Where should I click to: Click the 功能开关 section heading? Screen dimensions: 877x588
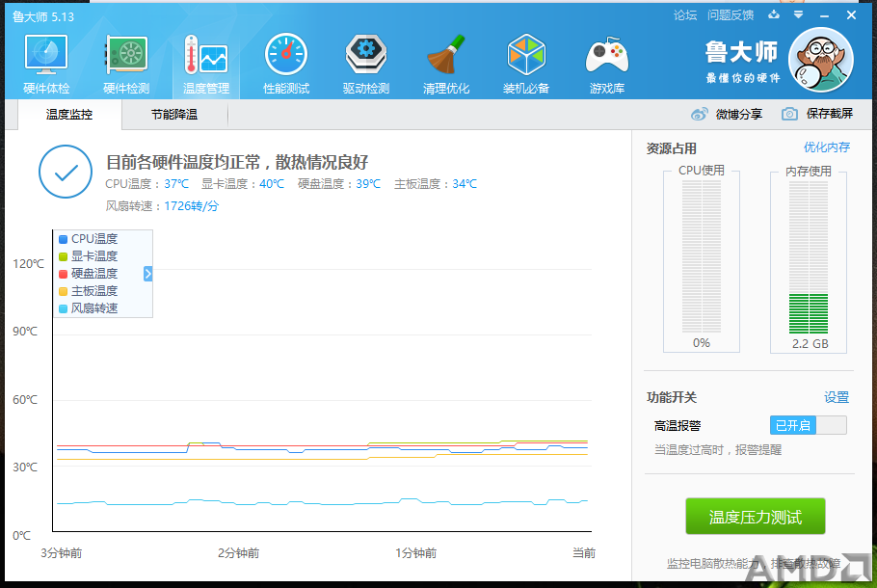tap(671, 397)
